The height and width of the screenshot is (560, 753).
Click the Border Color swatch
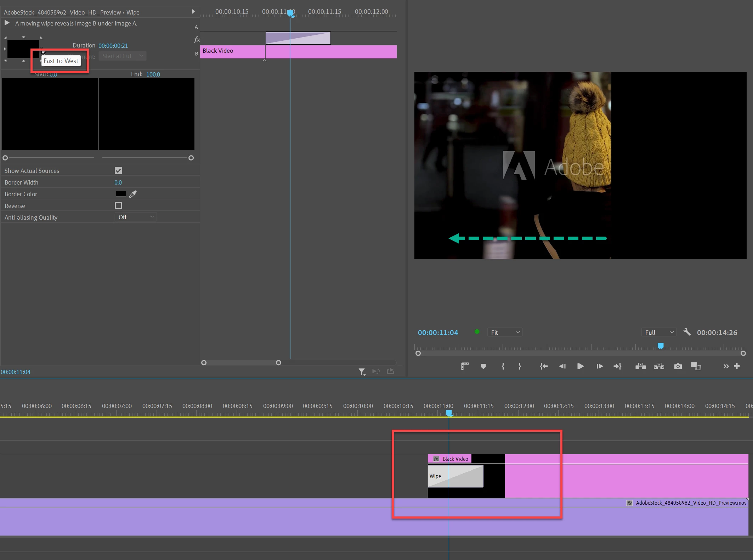tap(121, 194)
